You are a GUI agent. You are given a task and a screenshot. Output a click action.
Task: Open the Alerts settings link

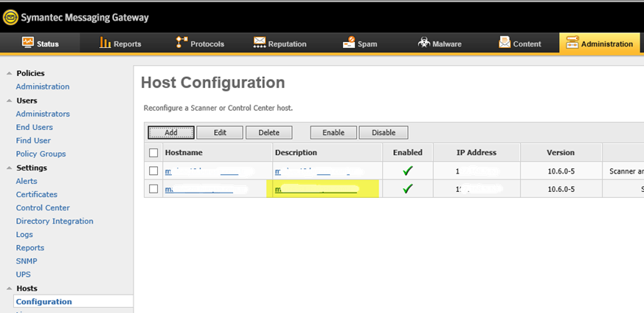[x=27, y=181]
